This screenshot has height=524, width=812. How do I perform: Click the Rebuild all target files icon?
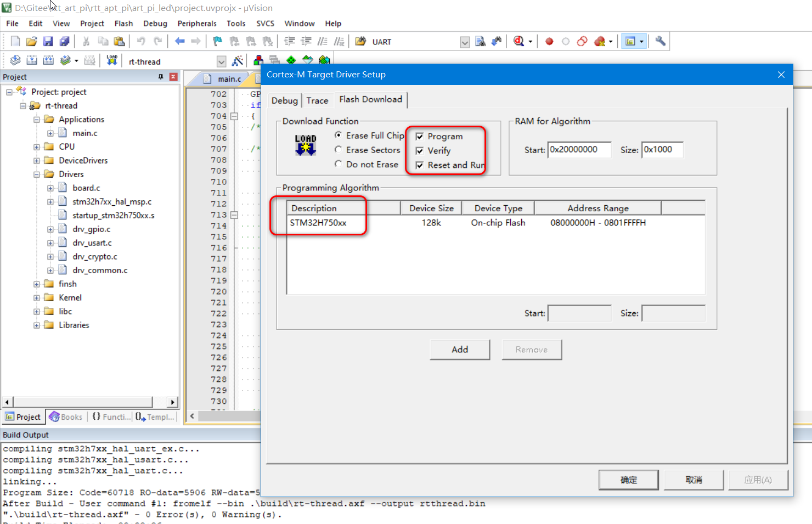[x=48, y=60]
